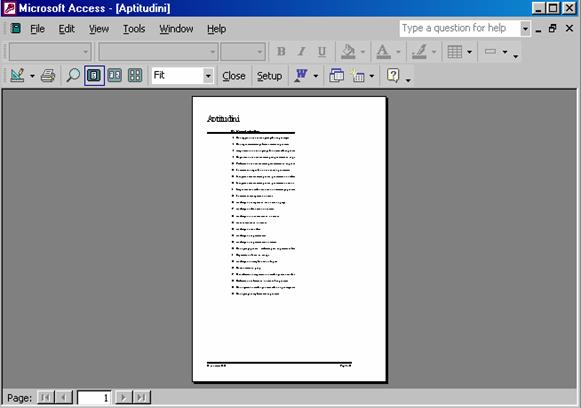581x408 pixels.
Task: Open page Setup dialog
Action: point(269,76)
